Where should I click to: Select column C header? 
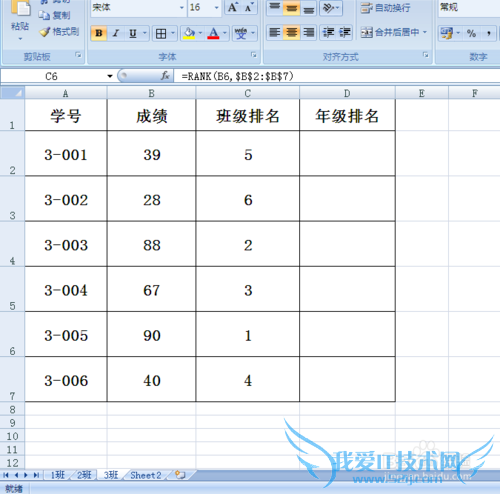point(248,93)
